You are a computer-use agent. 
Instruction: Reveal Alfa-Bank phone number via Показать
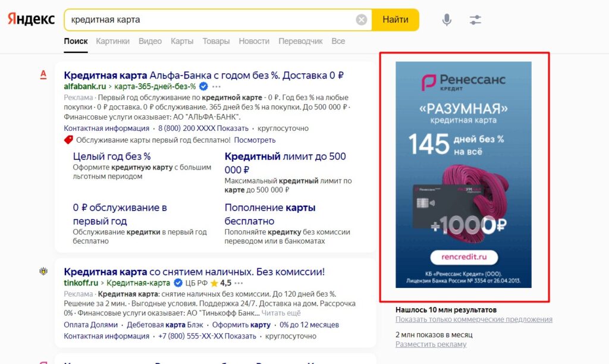point(233,128)
